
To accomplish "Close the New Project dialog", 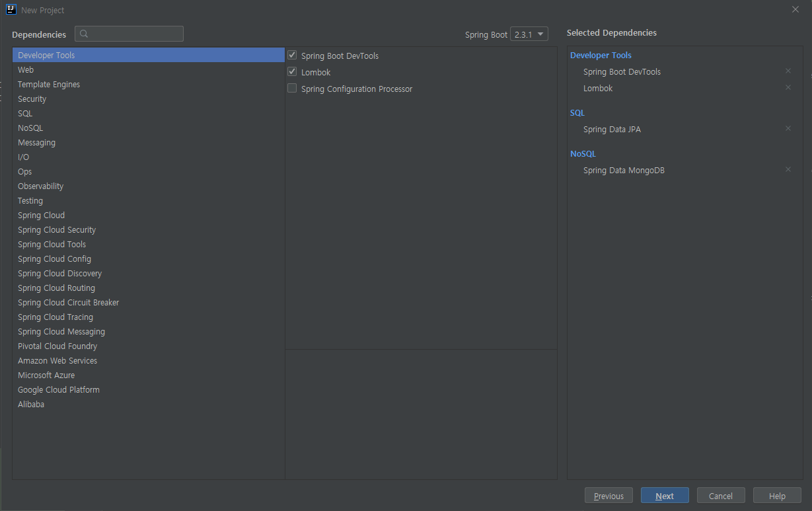I will (x=795, y=9).
